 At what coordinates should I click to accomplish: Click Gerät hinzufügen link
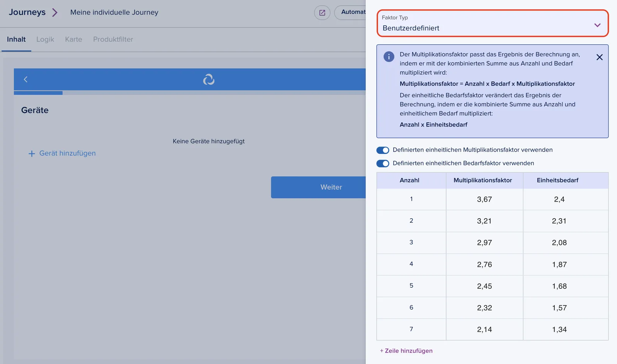point(67,153)
